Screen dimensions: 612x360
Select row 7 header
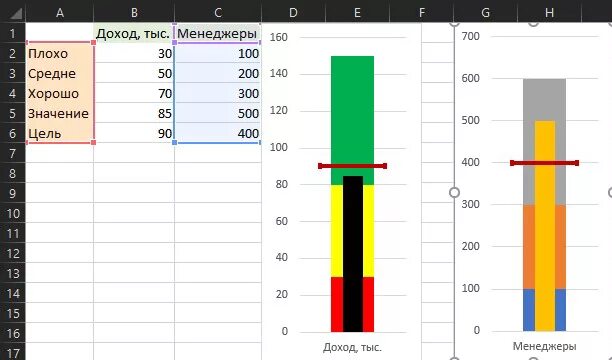(12, 153)
